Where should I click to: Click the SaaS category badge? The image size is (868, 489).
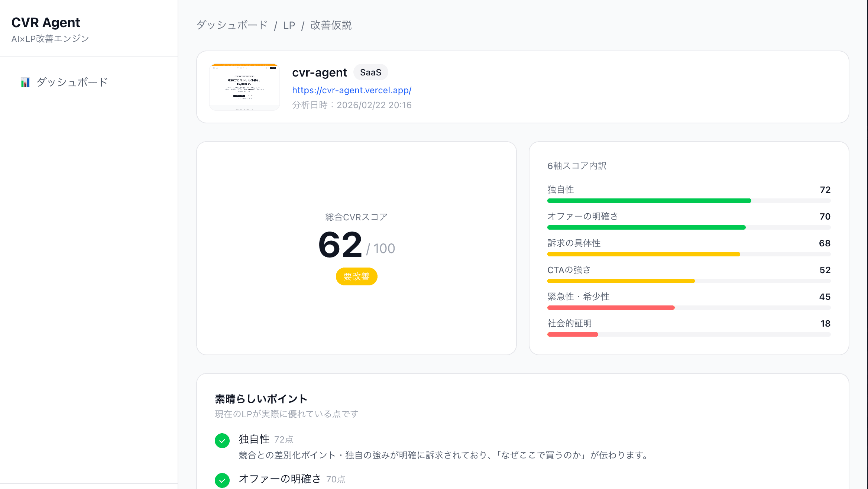[370, 72]
